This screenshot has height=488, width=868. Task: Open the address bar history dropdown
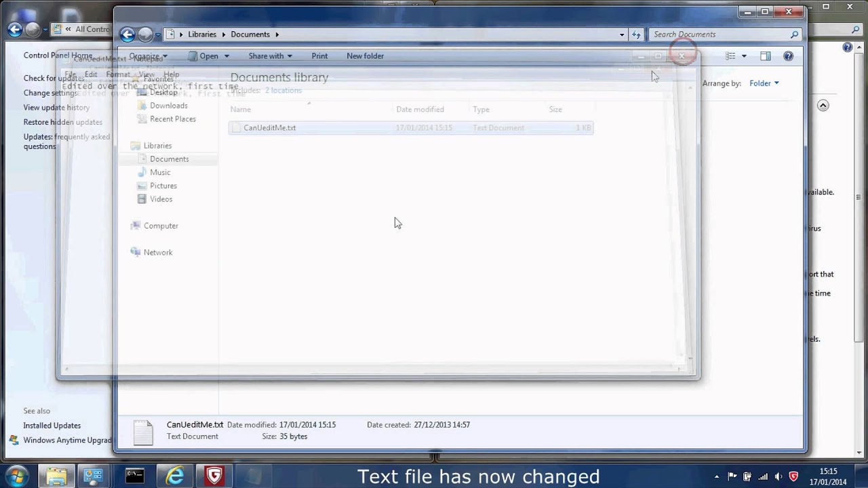click(622, 35)
